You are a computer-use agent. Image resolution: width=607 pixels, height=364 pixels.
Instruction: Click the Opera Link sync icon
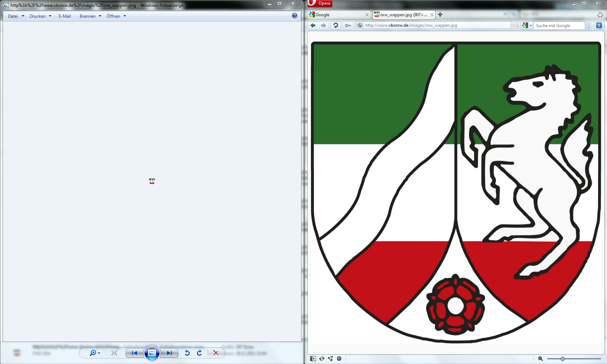click(322, 359)
